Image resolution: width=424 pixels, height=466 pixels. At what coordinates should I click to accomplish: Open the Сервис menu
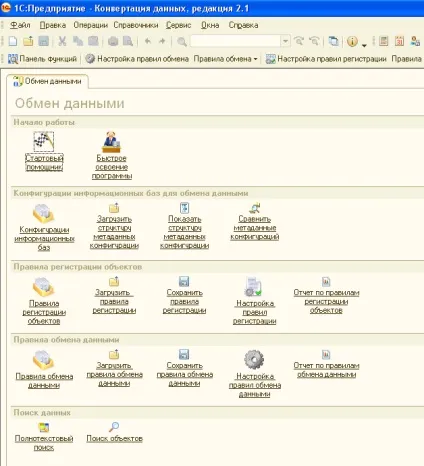(178, 25)
